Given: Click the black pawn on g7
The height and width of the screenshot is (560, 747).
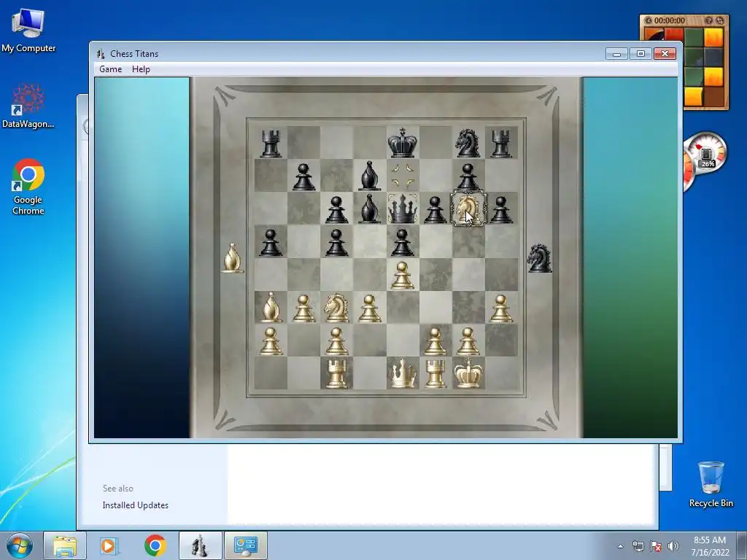Looking at the screenshot, I should click(468, 177).
